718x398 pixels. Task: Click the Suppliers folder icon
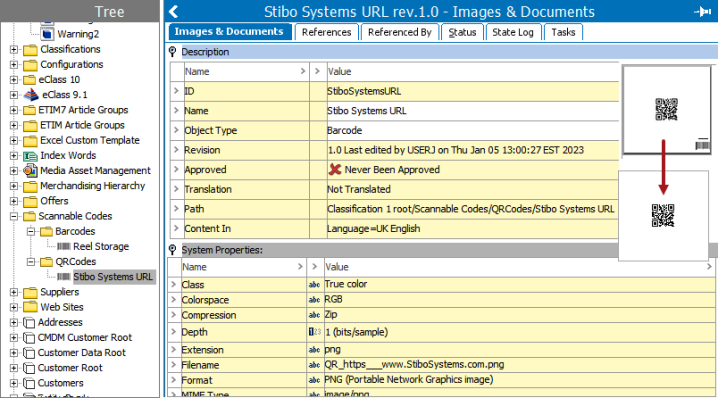pos(30,292)
